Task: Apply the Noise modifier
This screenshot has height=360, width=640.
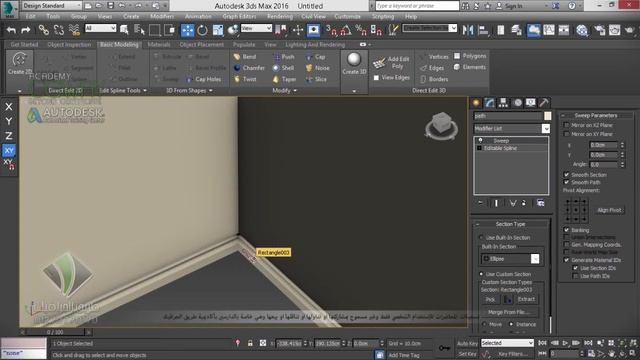Action: tap(318, 68)
